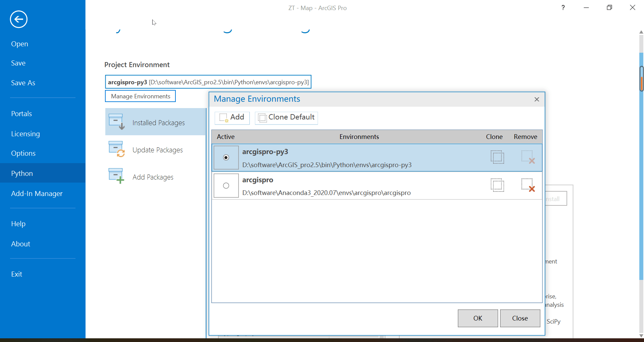Viewport: 644px width, 342px height.
Task: Minimize the ArcGIS Pro window
Action: point(586,7)
